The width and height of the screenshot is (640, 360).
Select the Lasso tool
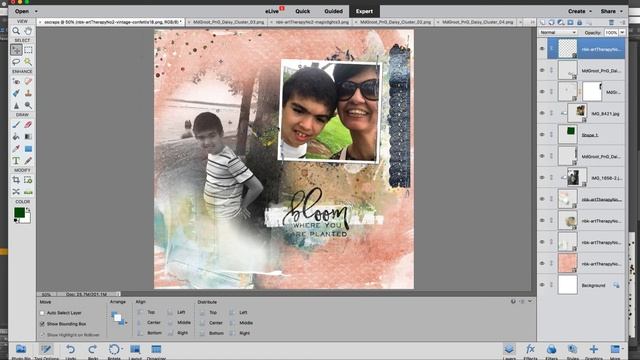[x=16, y=62]
